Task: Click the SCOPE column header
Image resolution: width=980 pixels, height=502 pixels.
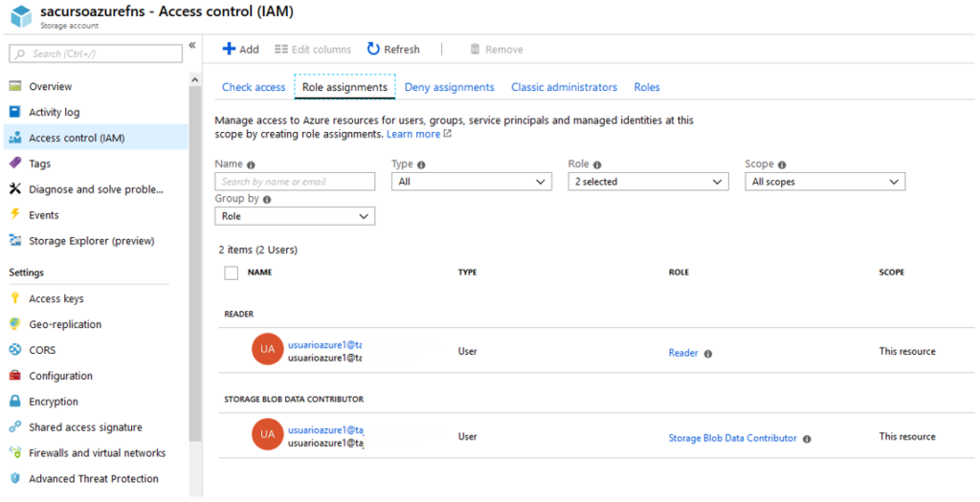Action: 891,273
